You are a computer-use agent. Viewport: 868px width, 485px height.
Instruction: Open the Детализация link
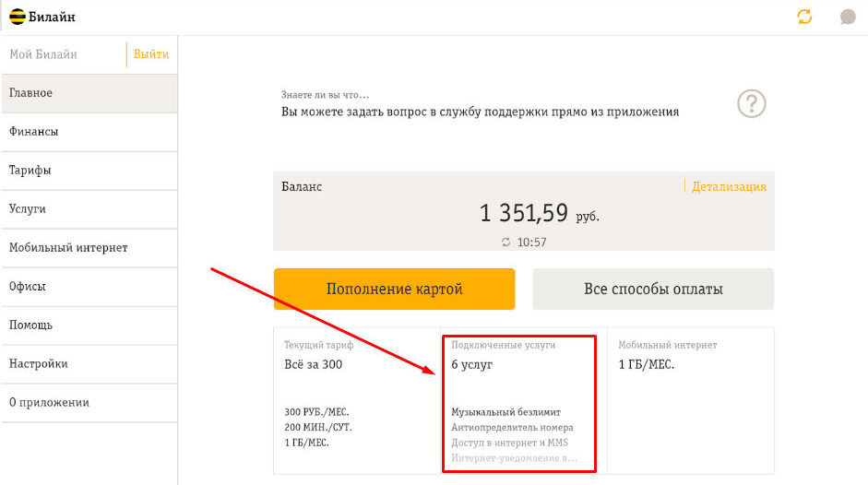(x=729, y=186)
